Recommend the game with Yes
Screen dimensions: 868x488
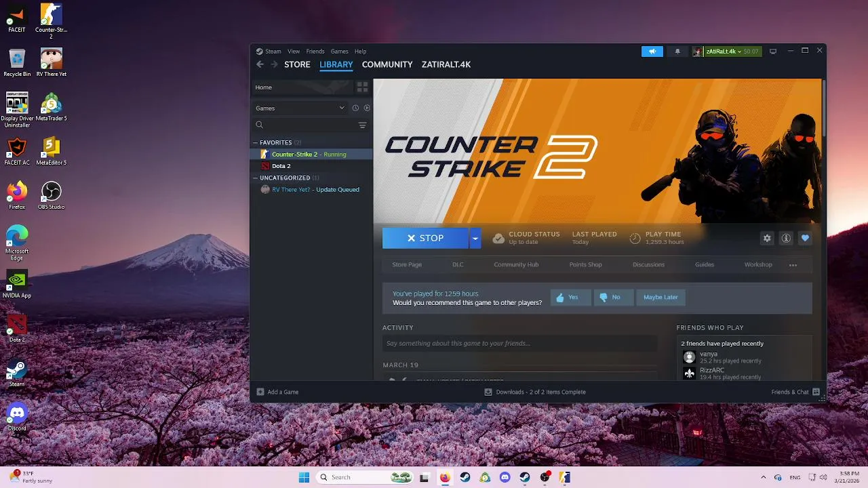(570, 297)
